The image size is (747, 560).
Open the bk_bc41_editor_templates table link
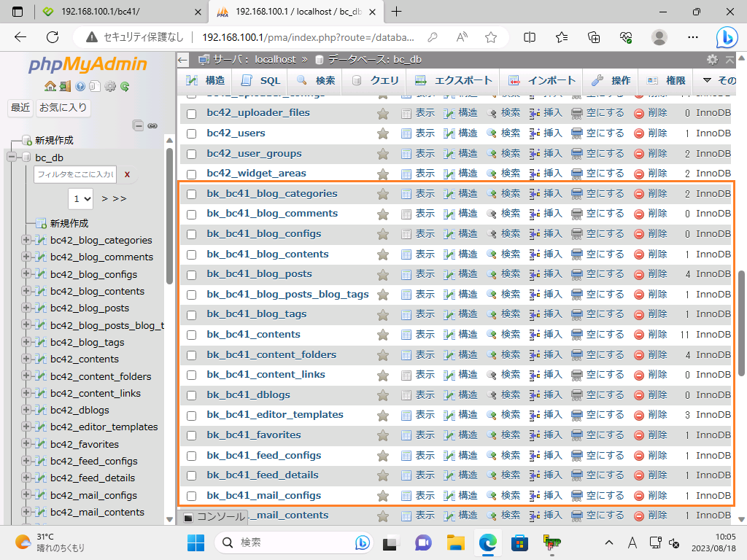[274, 414]
